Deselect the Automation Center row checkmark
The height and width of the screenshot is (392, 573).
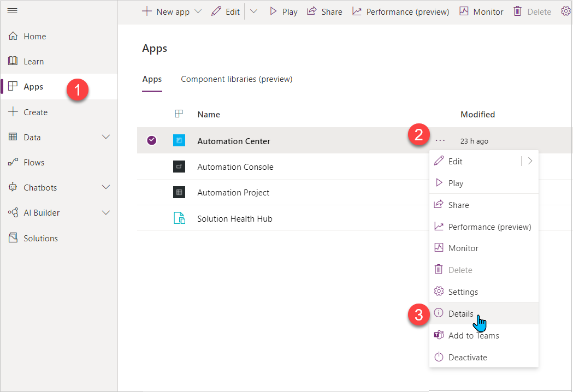pos(152,141)
